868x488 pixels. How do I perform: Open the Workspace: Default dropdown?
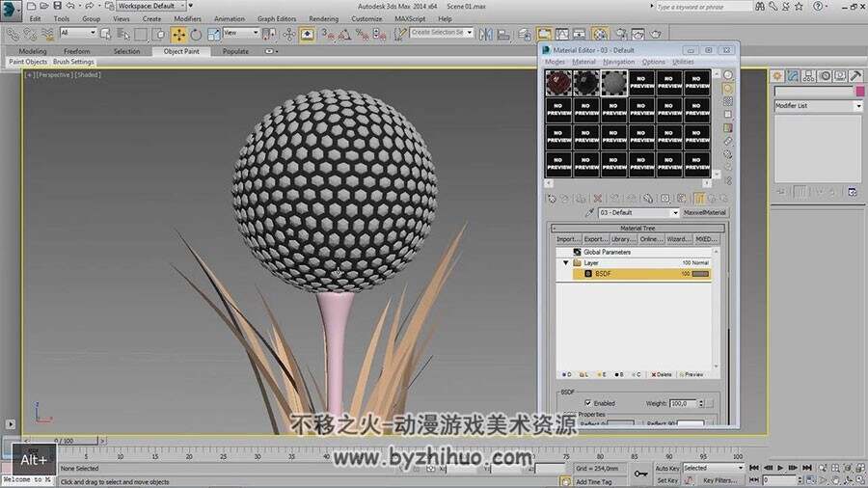click(151, 6)
